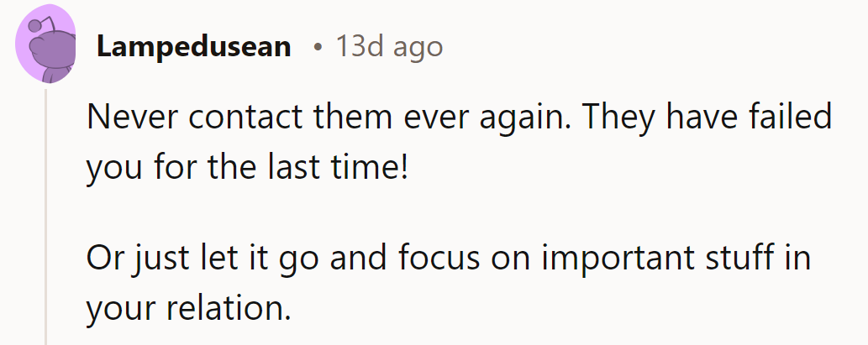
Task: Click the dot separator before the timestamp
Action: 318,47
